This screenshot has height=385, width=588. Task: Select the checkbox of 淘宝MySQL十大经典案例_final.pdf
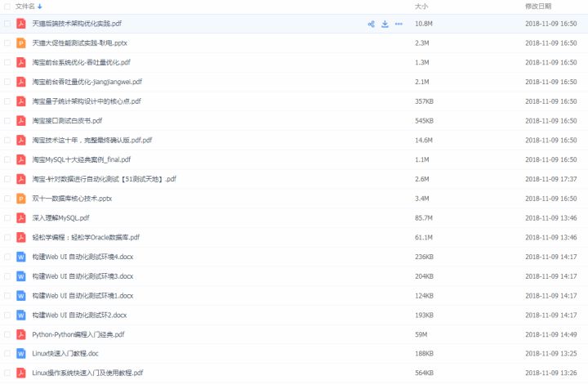[x=7, y=159]
